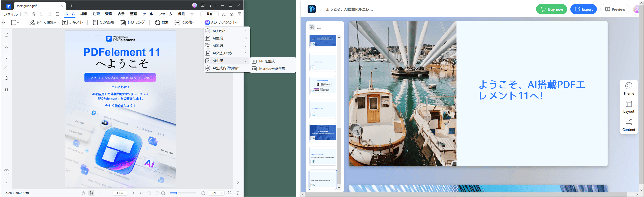Choose Markdownを生成 from submenu
Viewport: 644px width, 197px height.
tap(273, 69)
